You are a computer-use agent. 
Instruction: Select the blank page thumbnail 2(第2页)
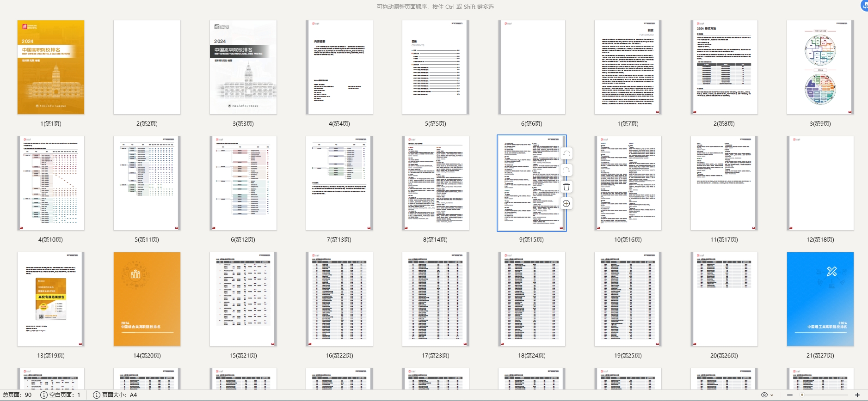point(147,67)
